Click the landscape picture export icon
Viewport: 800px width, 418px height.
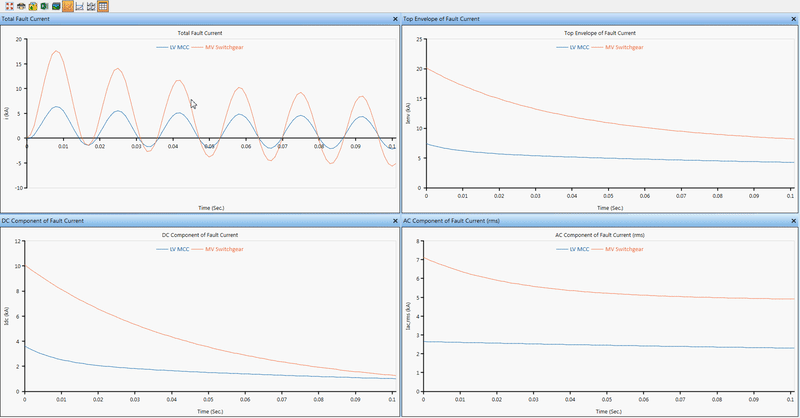[x=55, y=6]
